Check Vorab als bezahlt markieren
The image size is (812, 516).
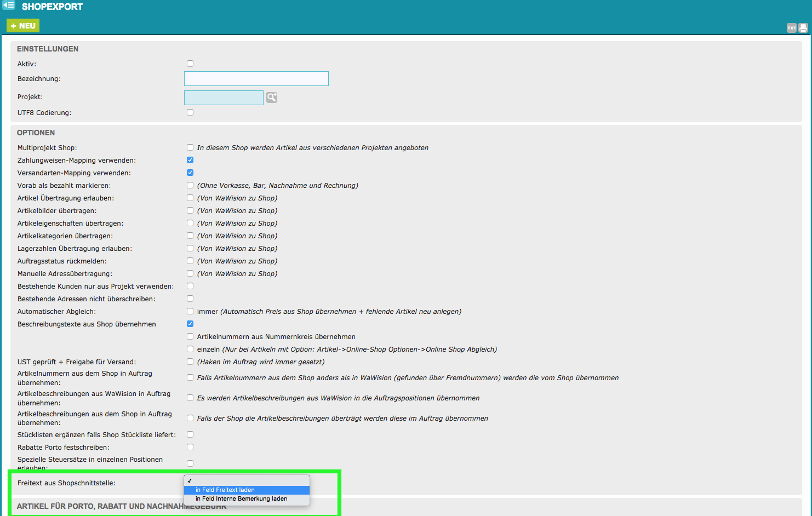pyautogui.click(x=190, y=185)
